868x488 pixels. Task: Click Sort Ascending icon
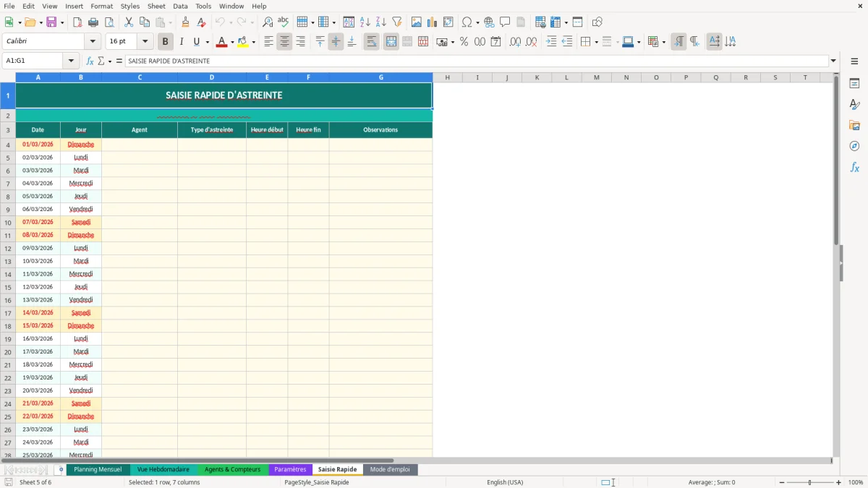[365, 22]
